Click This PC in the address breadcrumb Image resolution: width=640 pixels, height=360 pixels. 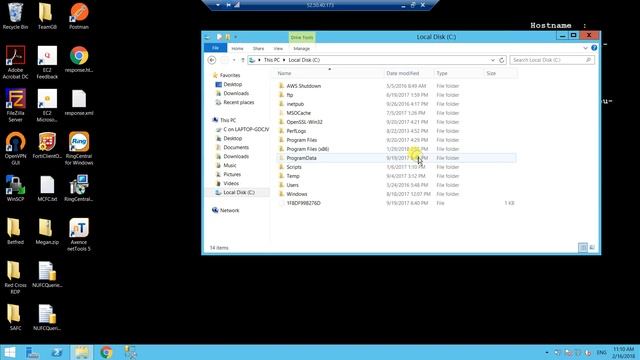point(271,60)
